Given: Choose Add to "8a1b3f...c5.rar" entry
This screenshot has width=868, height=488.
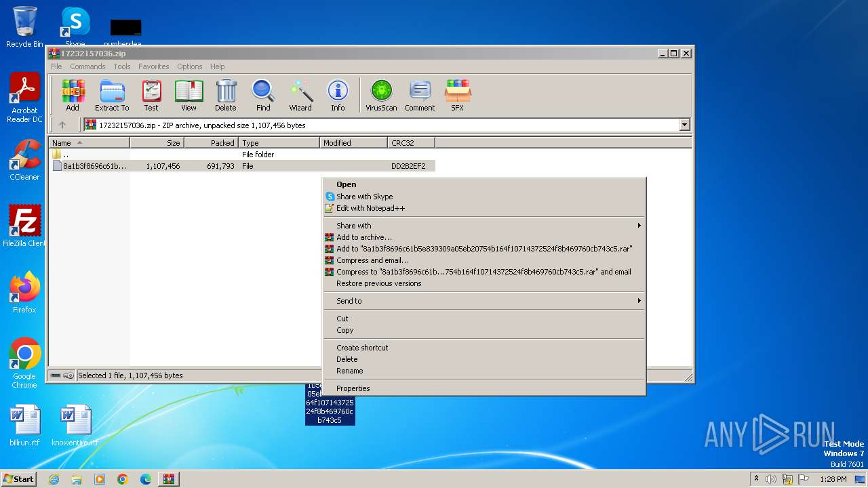Looking at the screenshot, I should pos(484,249).
